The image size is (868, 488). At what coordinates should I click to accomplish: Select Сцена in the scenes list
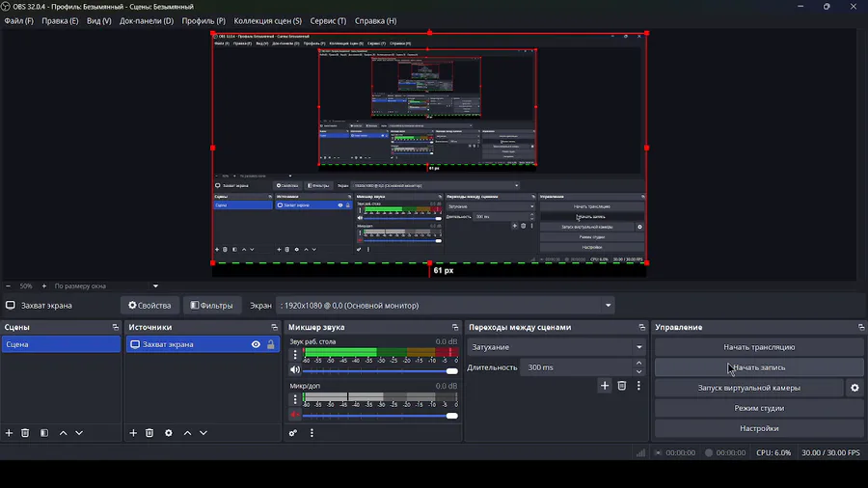point(61,344)
